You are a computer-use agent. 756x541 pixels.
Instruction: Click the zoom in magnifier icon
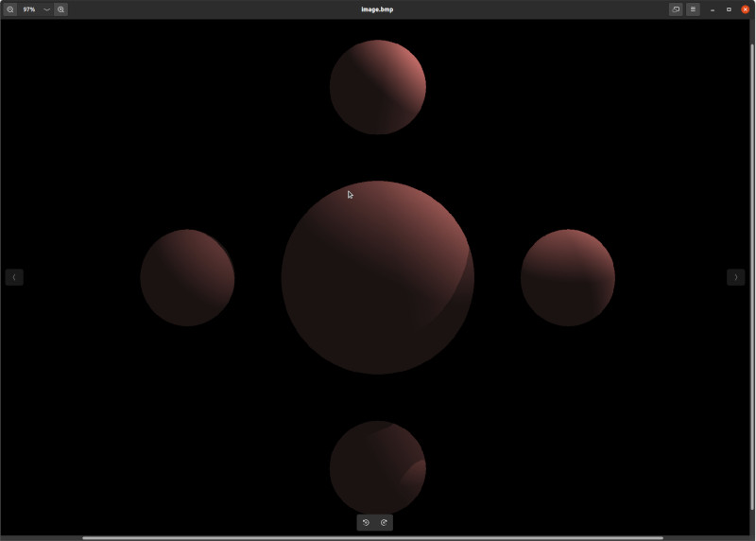tap(60, 9)
